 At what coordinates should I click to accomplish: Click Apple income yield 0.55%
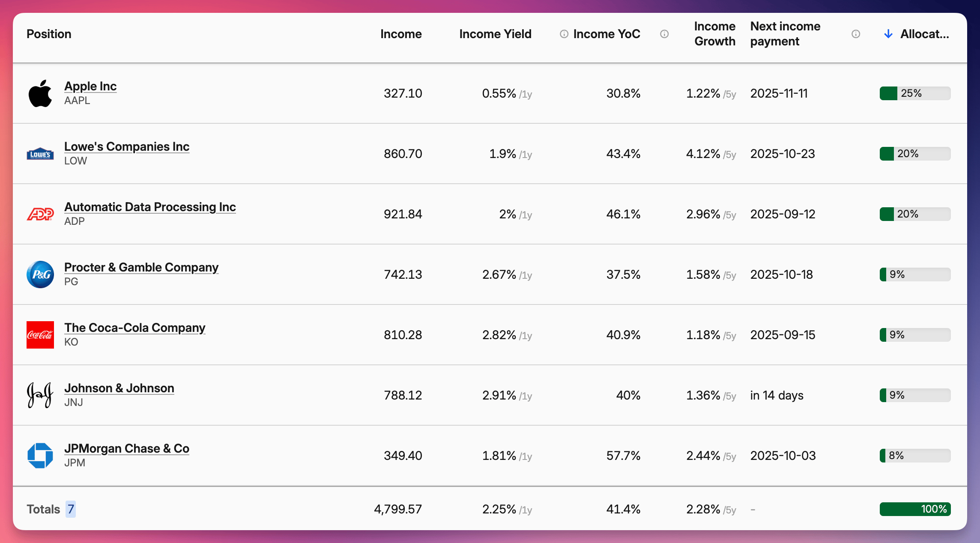(499, 93)
